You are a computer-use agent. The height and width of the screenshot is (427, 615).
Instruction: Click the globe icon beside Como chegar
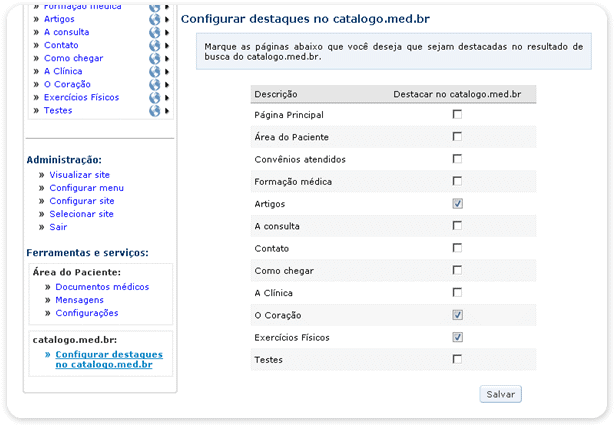154,58
